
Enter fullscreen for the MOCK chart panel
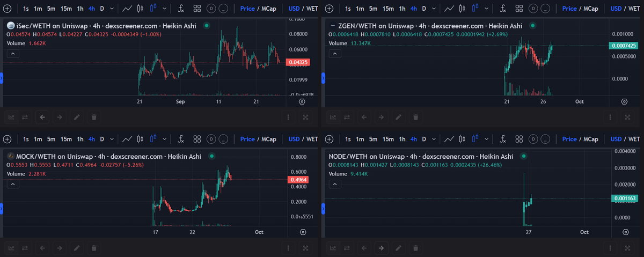tap(305, 248)
